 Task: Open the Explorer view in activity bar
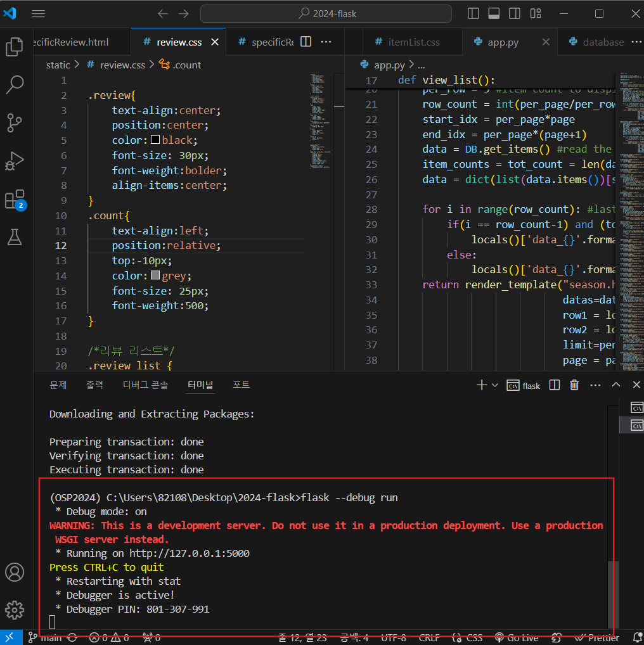(15, 46)
